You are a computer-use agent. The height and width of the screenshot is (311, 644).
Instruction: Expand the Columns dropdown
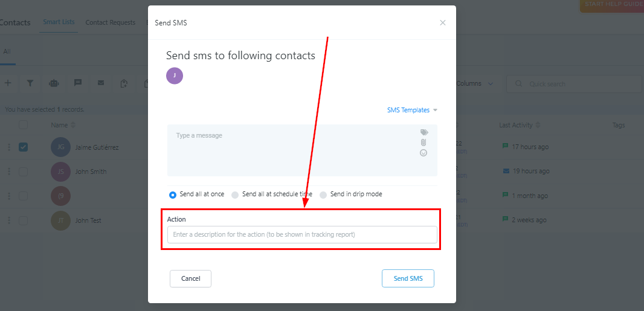475,83
